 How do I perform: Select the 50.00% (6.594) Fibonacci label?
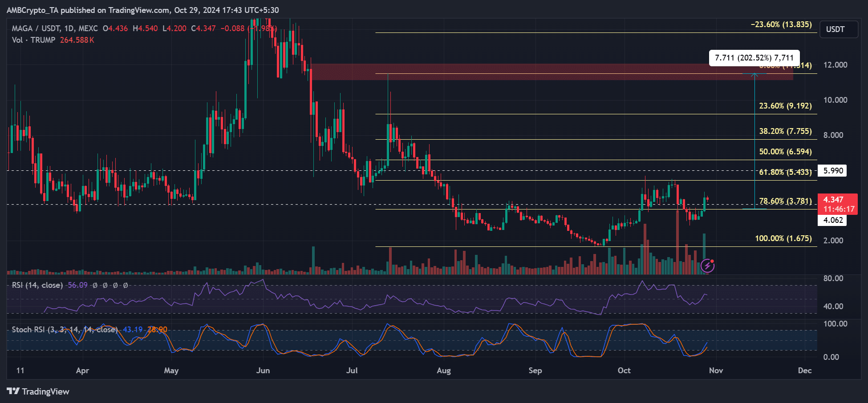coord(785,152)
